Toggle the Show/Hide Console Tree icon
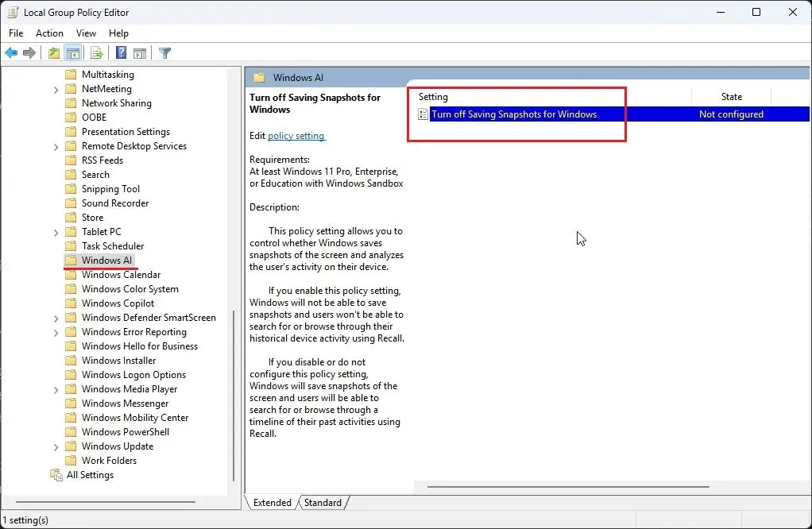 (73, 52)
